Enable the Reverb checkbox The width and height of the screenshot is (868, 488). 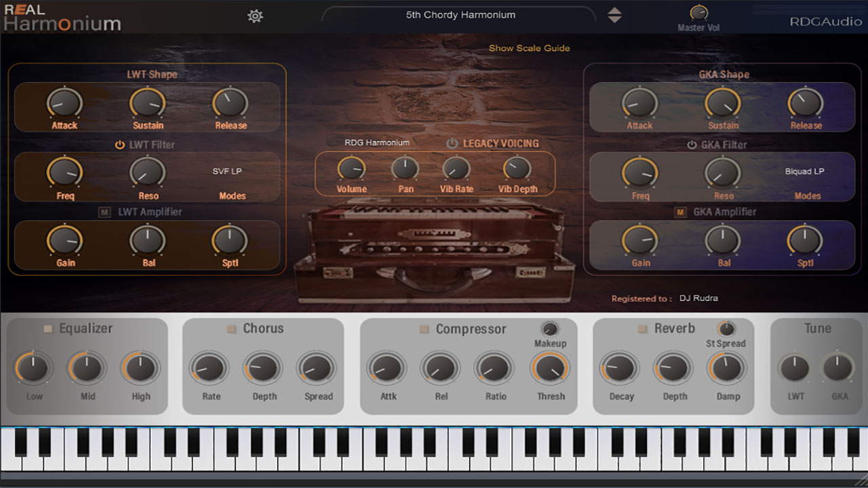pyautogui.click(x=642, y=329)
